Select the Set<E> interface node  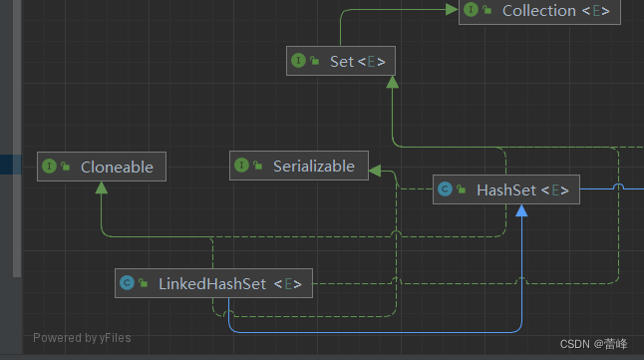pyautogui.click(x=341, y=61)
